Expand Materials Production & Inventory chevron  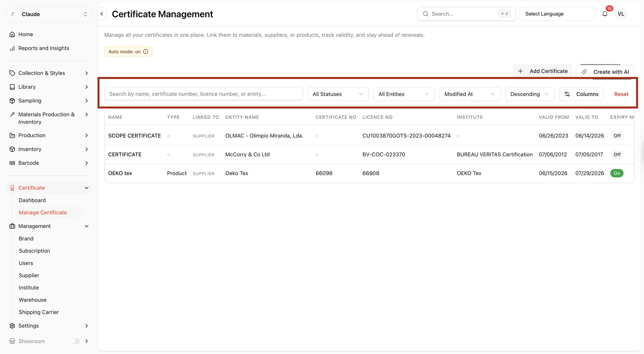point(86,115)
